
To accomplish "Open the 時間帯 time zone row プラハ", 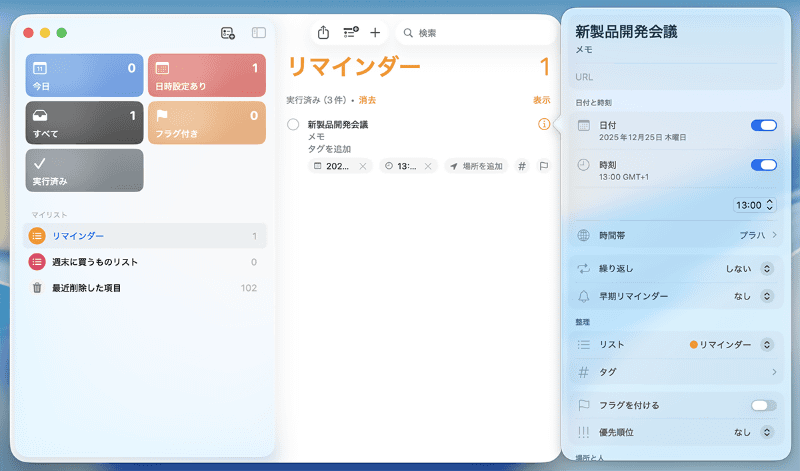I will pos(676,235).
